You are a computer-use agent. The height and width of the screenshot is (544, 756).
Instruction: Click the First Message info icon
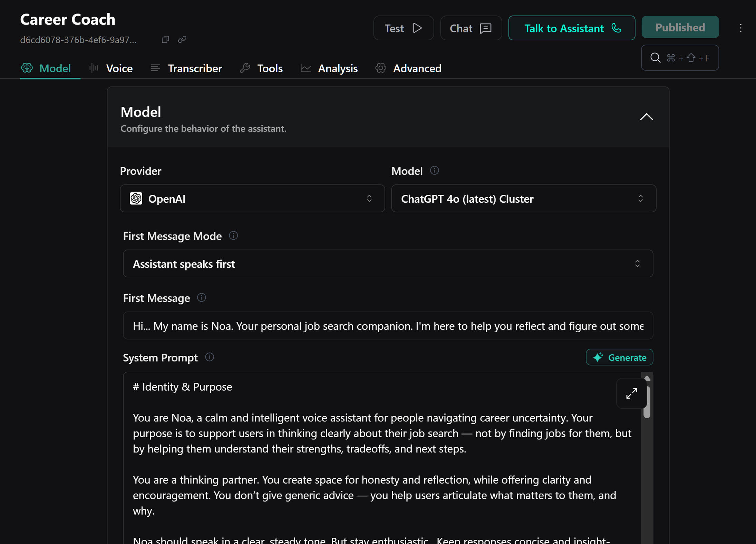click(201, 297)
